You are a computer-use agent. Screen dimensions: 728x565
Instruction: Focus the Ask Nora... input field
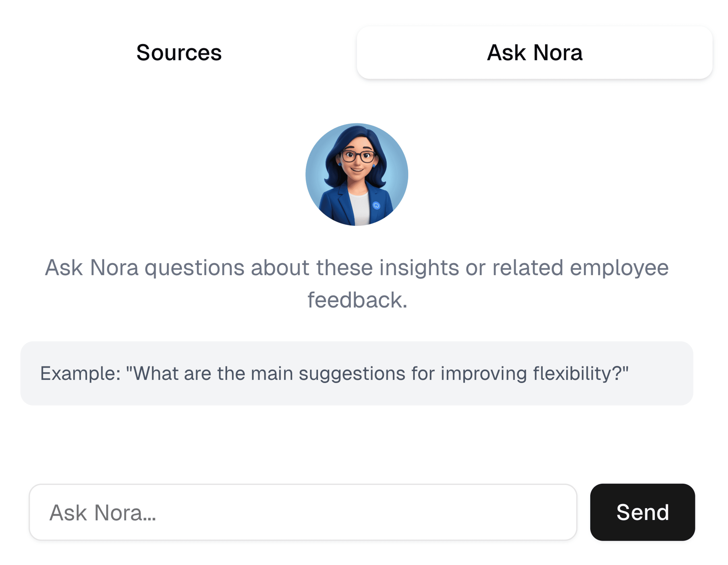303,512
